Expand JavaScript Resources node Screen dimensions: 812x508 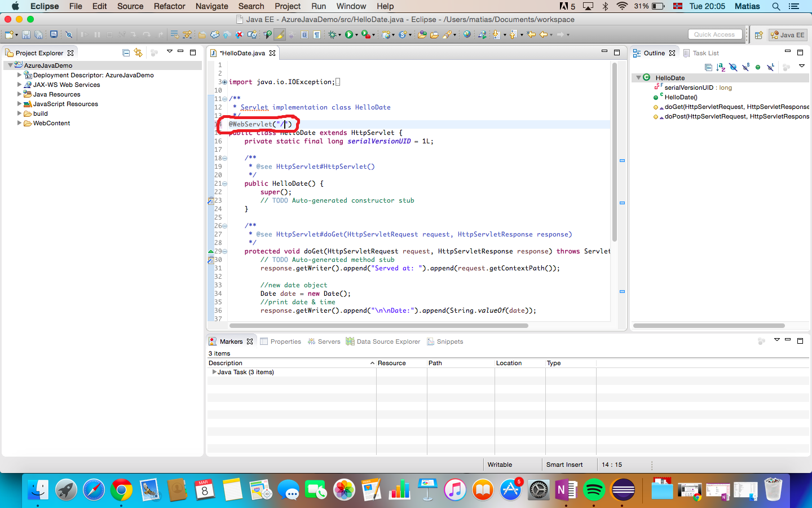[19, 103]
